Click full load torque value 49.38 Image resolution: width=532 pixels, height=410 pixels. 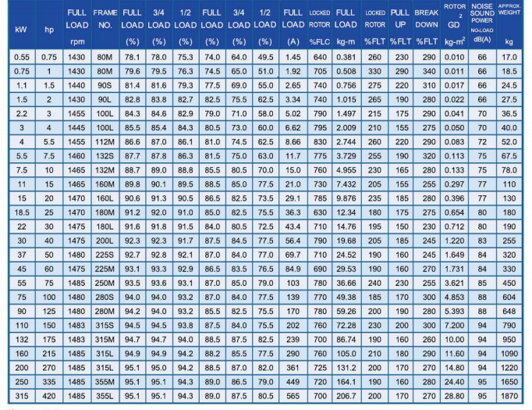point(346,298)
